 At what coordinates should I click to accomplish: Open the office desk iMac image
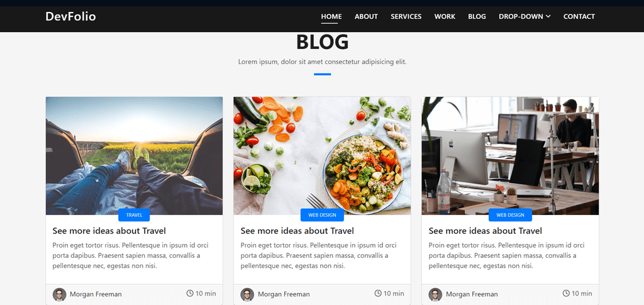point(510,156)
